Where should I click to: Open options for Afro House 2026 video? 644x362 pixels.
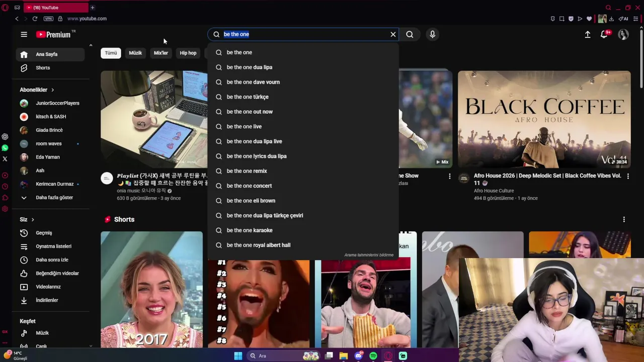(628, 176)
